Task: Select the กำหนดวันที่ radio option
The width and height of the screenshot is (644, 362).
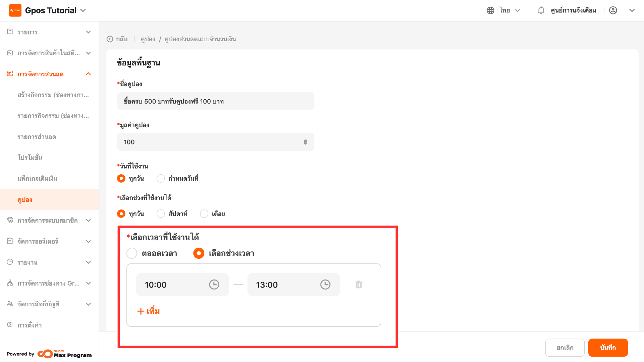Action: point(161,178)
